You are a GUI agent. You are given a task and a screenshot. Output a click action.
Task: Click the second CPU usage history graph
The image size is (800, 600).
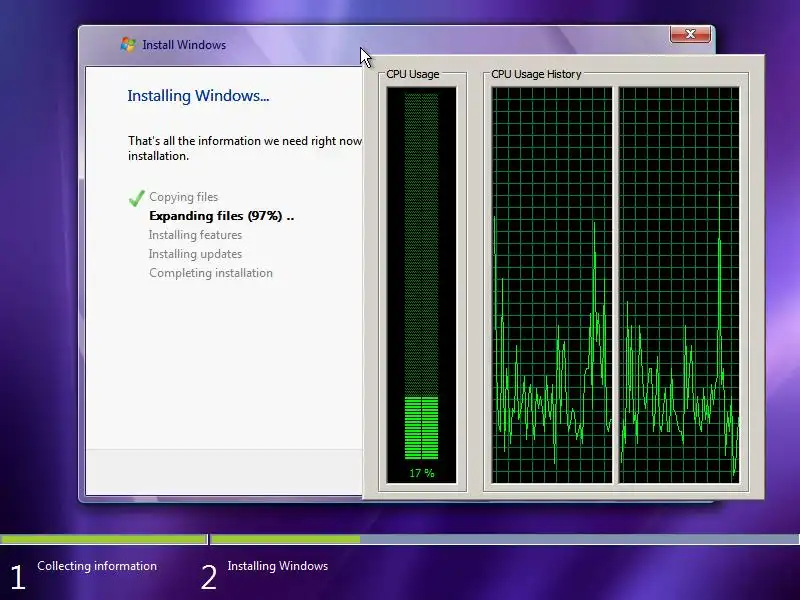click(679, 285)
